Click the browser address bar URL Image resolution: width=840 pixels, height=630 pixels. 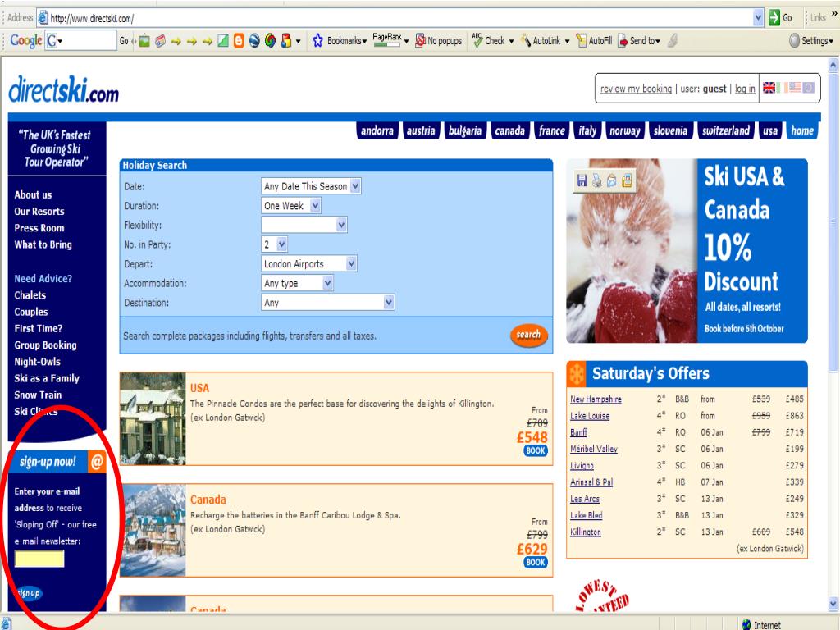(x=92, y=18)
